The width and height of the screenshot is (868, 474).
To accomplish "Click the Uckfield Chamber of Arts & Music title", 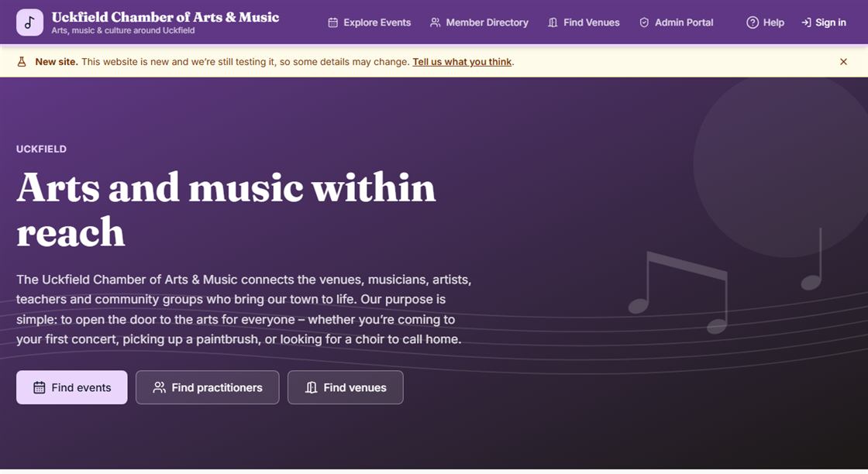I will click(x=165, y=17).
